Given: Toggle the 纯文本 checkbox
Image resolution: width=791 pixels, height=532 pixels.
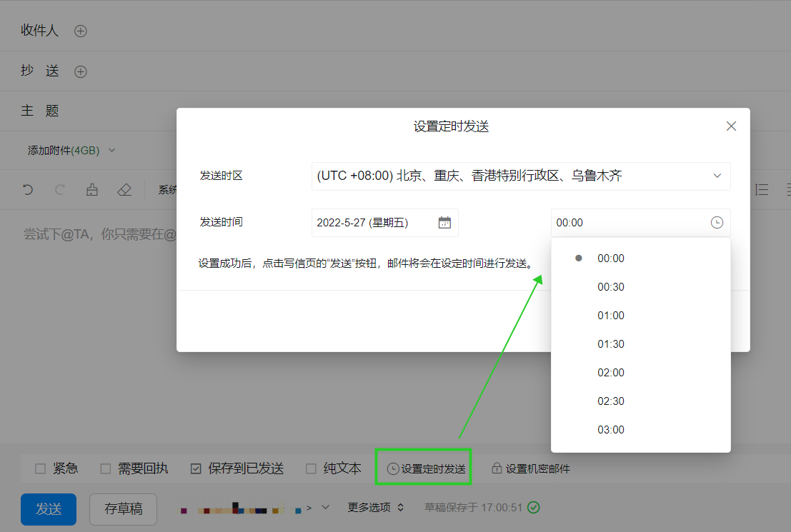Looking at the screenshot, I should click(x=311, y=469).
